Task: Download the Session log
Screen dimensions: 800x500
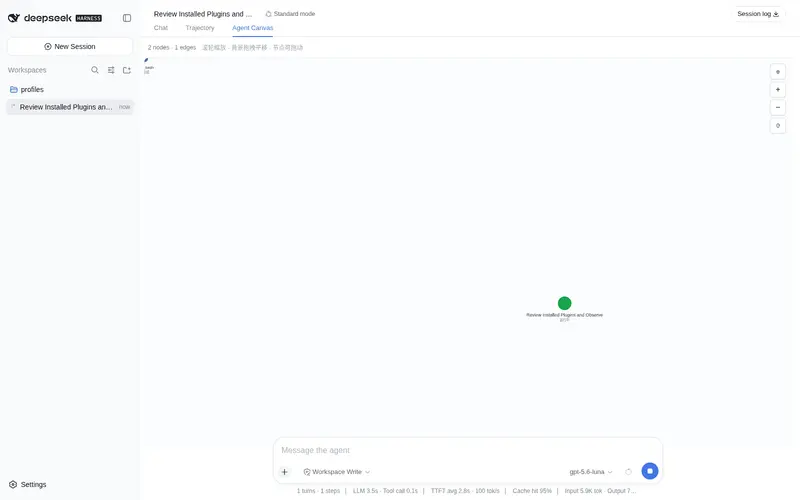Action: [x=758, y=14]
